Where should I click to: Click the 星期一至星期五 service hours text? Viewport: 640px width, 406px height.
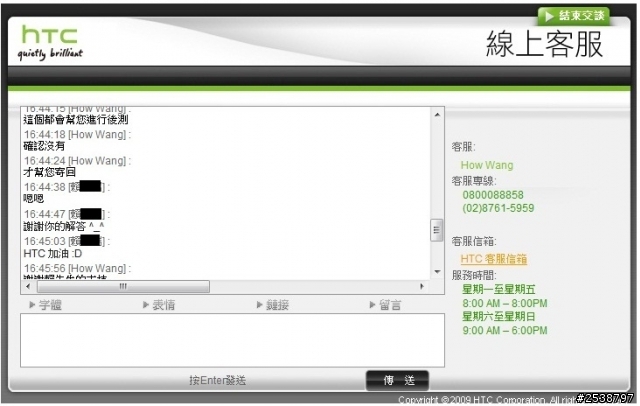coord(498,289)
